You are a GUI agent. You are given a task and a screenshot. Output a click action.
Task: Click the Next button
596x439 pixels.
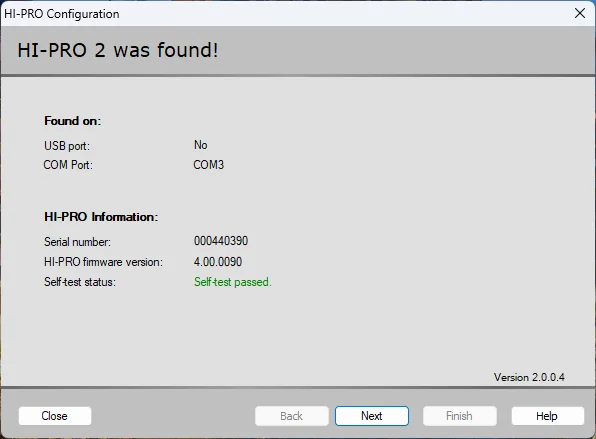[372, 416]
